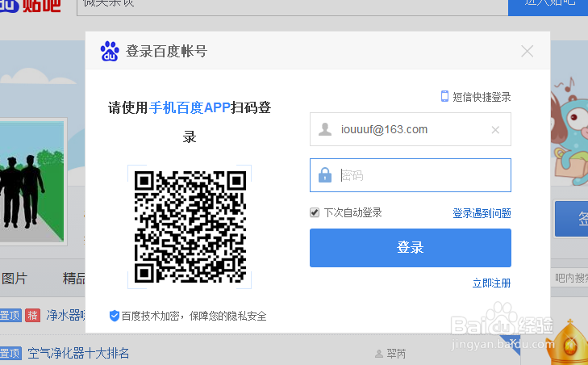This screenshot has width=588, height=365.
Task: Open the pinned post 空气净化器十大排名
Action: 78,353
